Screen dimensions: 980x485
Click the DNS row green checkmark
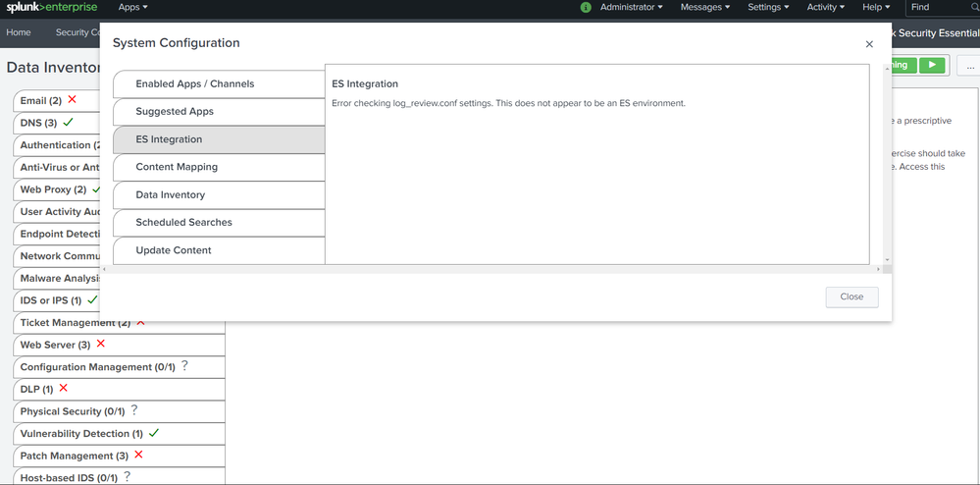[68, 122]
